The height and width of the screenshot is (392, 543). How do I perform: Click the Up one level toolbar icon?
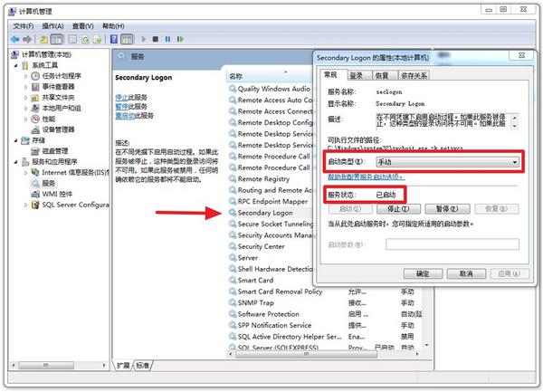pos(44,40)
